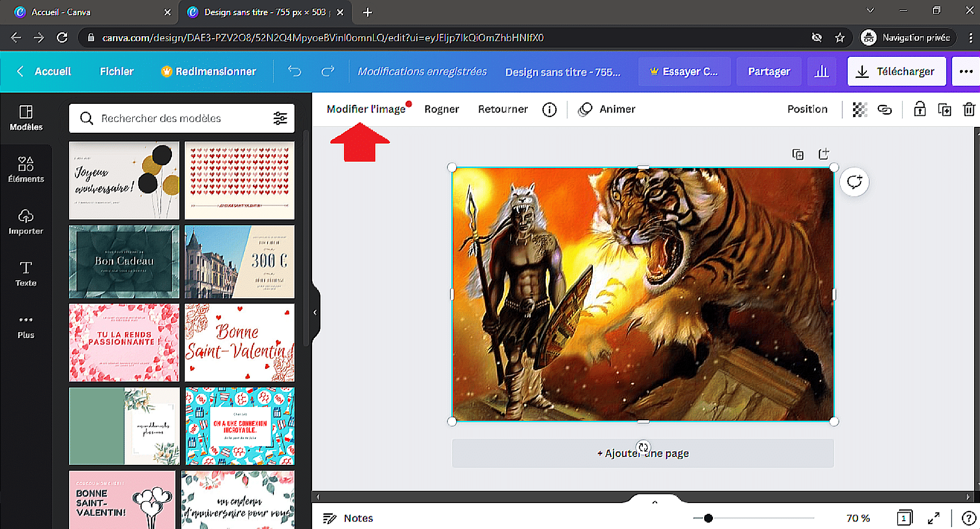Open a new browser tab
Viewport: 980px width, 529px height.
point(367,12)
